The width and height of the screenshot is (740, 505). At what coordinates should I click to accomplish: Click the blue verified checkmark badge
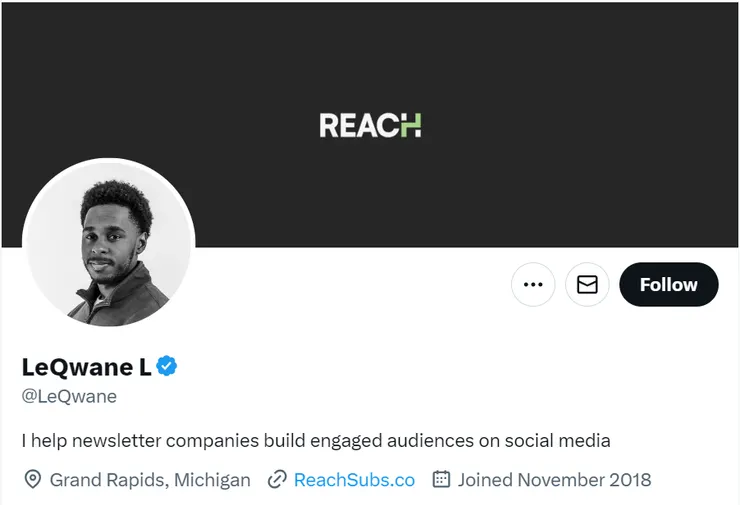pos(167,366)
